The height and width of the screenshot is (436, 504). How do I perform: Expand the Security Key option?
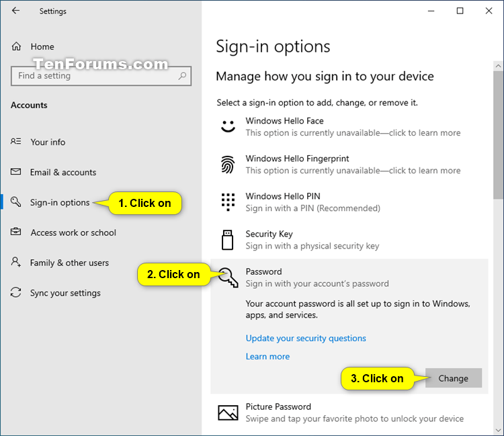[x=349, y=240]
